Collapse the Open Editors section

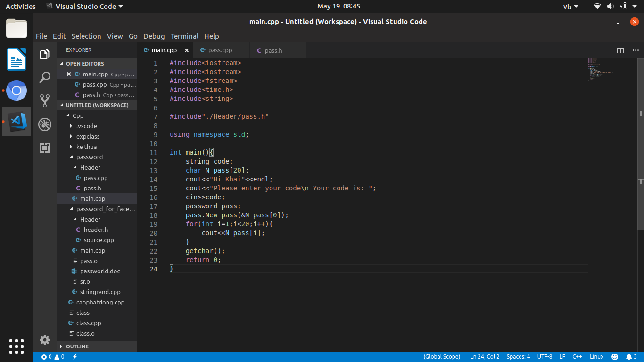click(85, 64)
